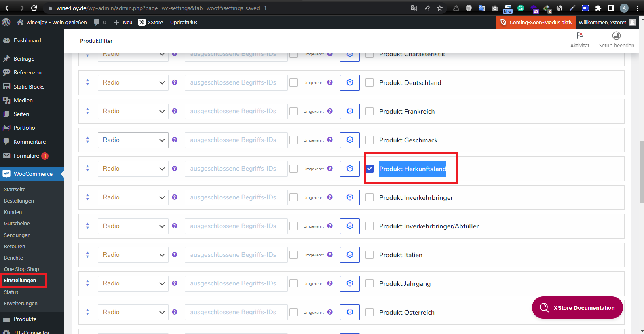Bookmark this page with the star icon
The height and width of the screenshot is (334, 644).
(440, 8)
